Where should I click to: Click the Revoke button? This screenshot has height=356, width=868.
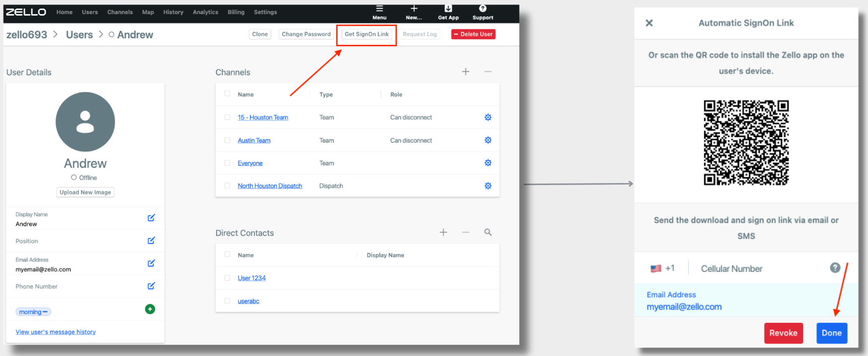(x=783, y=333)
